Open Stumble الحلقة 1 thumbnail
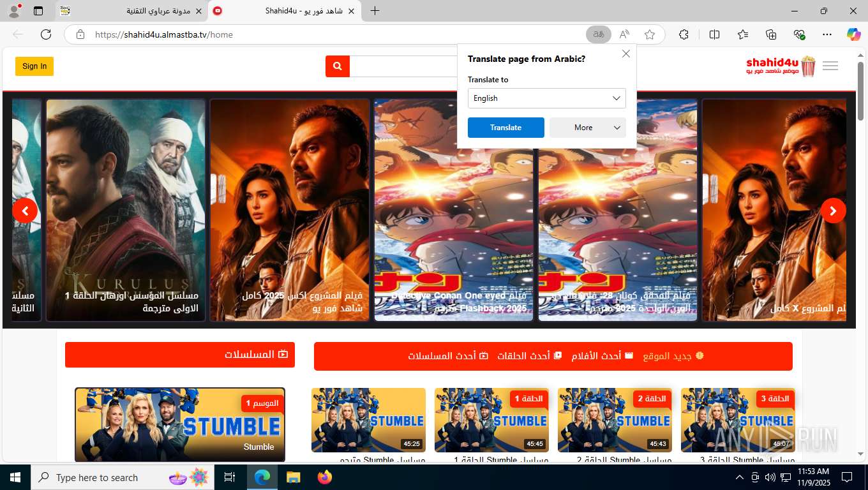The width and height of the screenshot is (868, 490). 491,420
